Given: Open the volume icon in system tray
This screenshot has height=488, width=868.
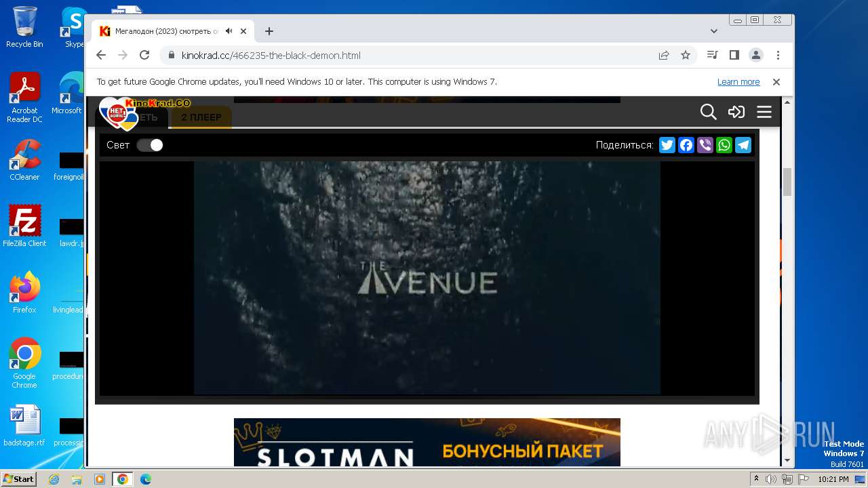Looking at the screenshot, I should tap(771, 479).
